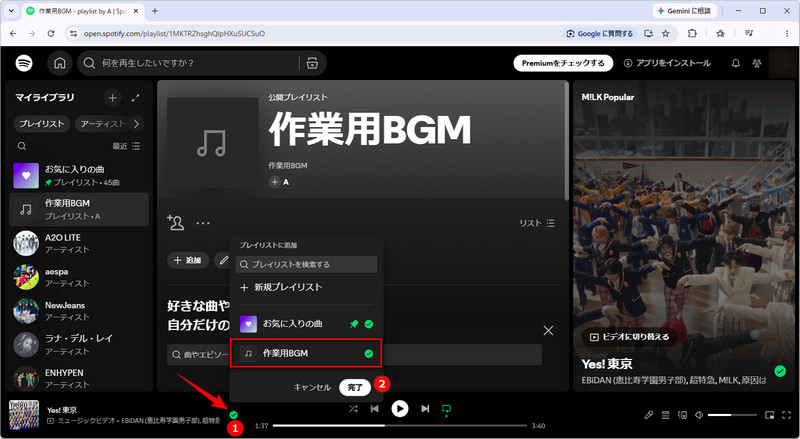Click the site info icon in address bar
The height and width of the screenshot is (439, 800).
click(x=73, y=34)
